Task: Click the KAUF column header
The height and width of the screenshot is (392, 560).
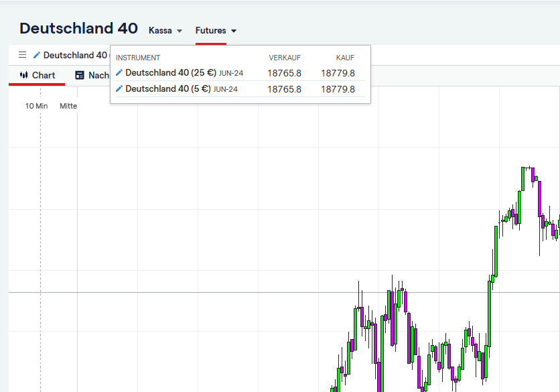Action: point(345,58)
